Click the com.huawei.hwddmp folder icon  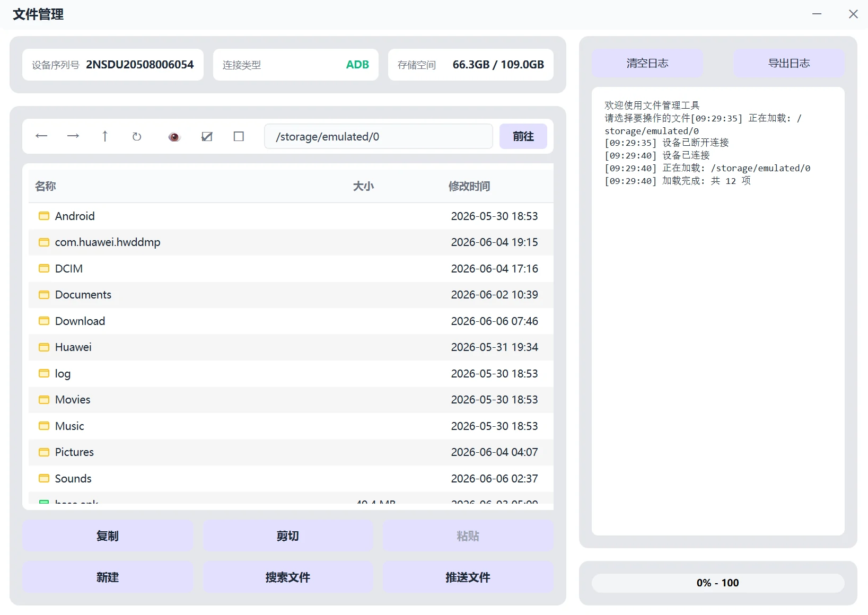44,242
